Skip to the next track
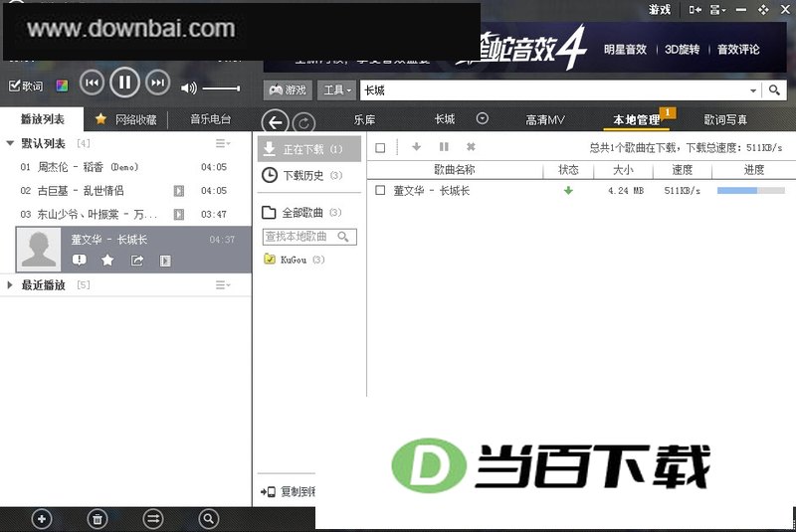Viewport: 796px width, 532px height. click(158, 83)
